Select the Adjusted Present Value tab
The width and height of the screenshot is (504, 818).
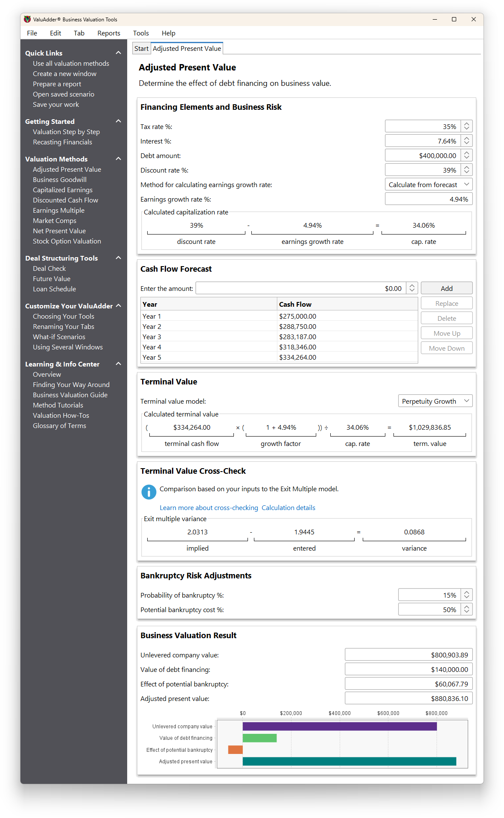(187, 48)
